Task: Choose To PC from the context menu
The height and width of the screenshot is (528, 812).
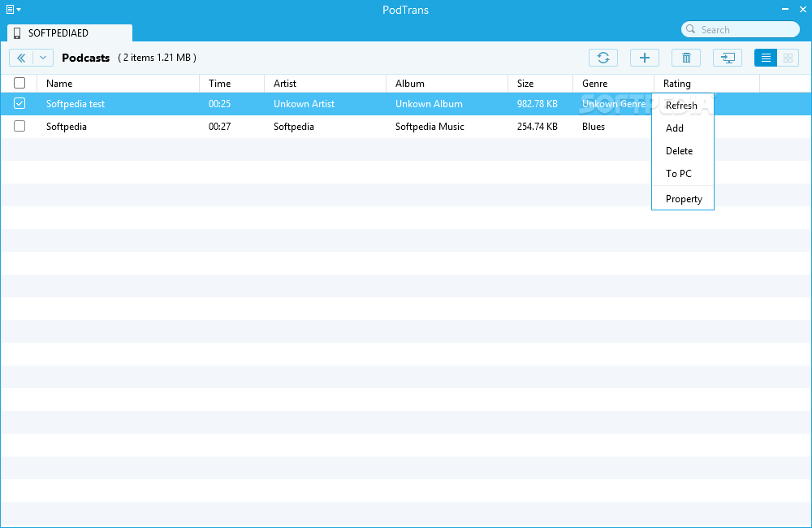Action: [x=683, y=174]
